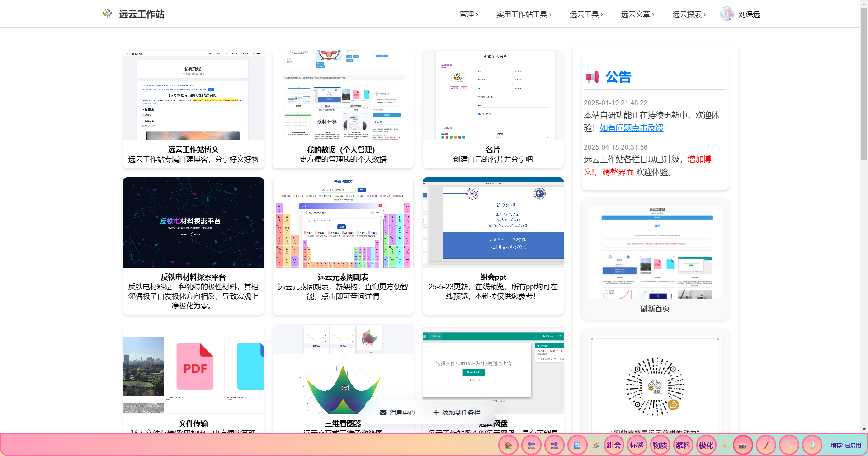Screen dimensions: 868x456
Task: Click the SOON forward arrow icon
Action: tap(554, 445)
